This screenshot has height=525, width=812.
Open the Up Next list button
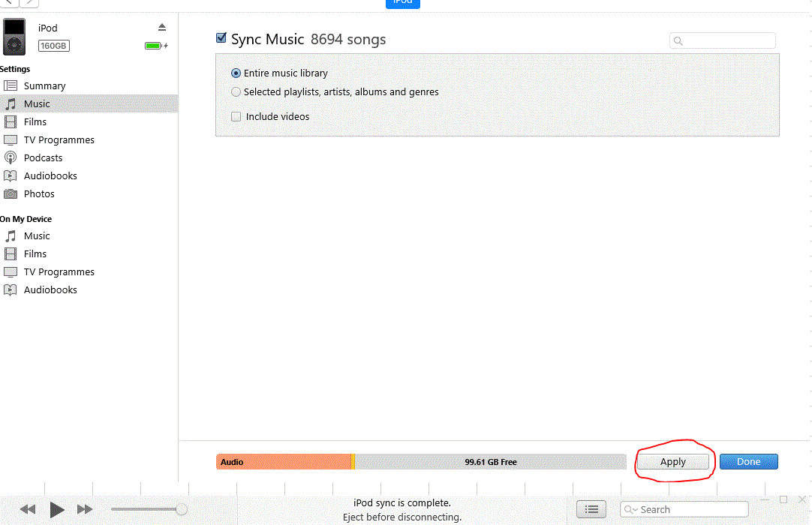pos(591,509)
